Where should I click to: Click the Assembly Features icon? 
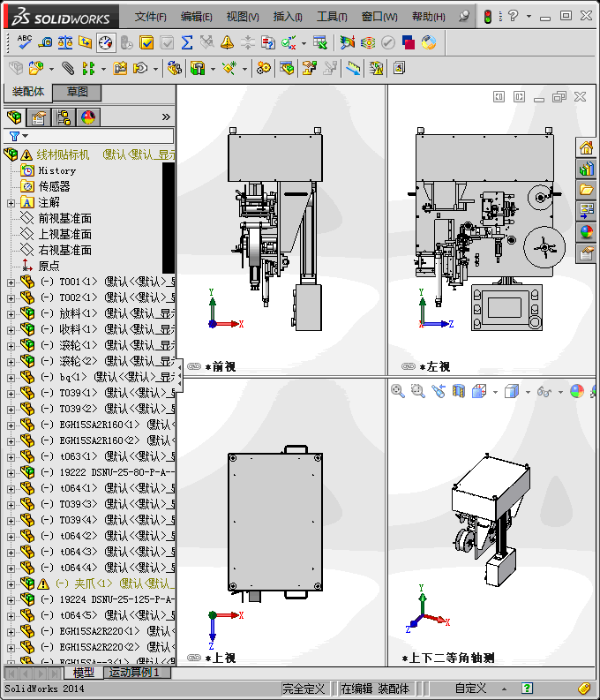coord(197,68)
